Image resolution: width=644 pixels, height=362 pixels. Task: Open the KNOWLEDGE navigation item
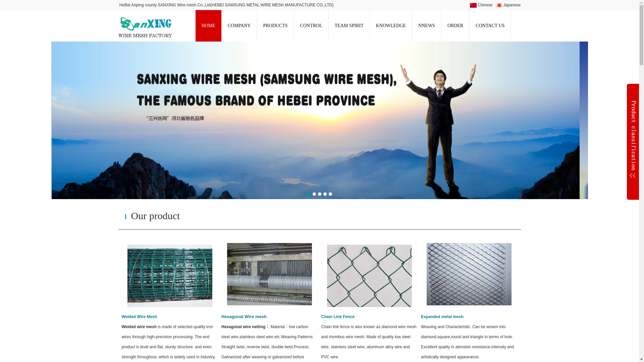(391, 26)
